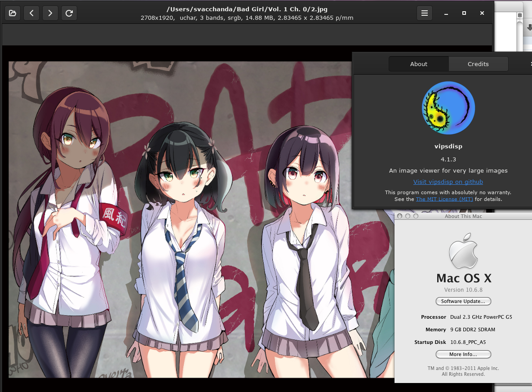The height and width of the screenshot is (392, 532).
Task: Click the image info line 2708x1920
Action: 247,18
